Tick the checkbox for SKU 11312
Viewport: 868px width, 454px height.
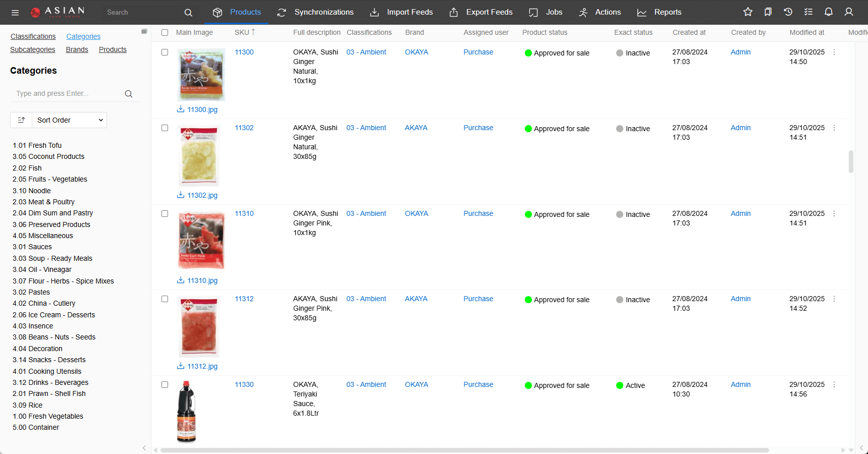pos(165,299)
